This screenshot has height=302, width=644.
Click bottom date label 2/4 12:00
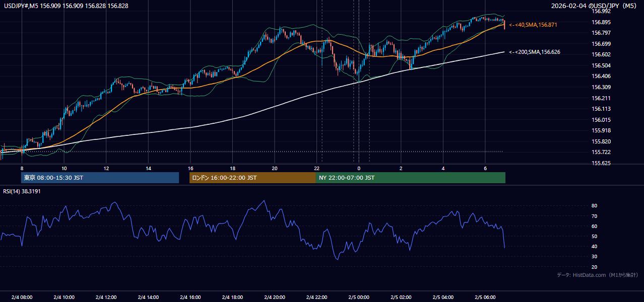coord(106,297)
